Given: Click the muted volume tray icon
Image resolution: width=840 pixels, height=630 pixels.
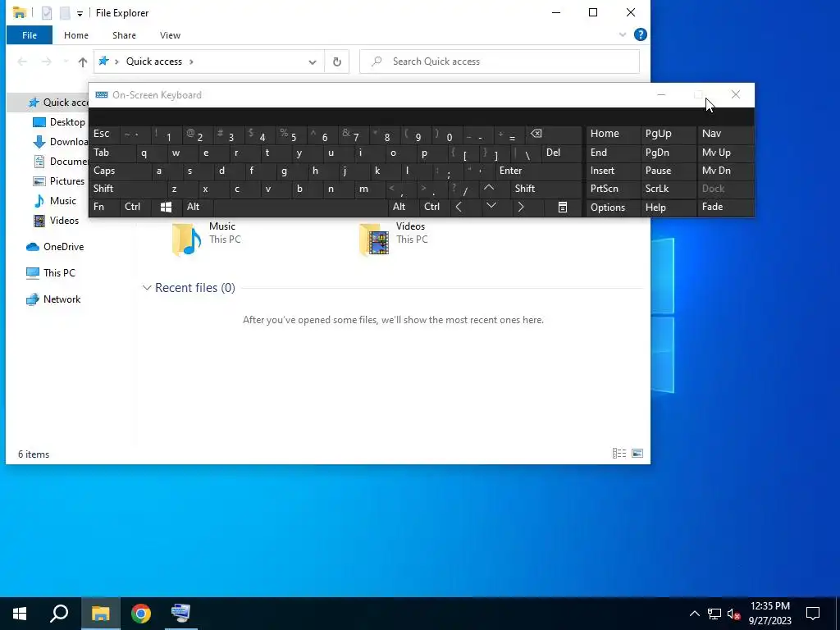Looking at the screenshot, I should tap(734, 614).
